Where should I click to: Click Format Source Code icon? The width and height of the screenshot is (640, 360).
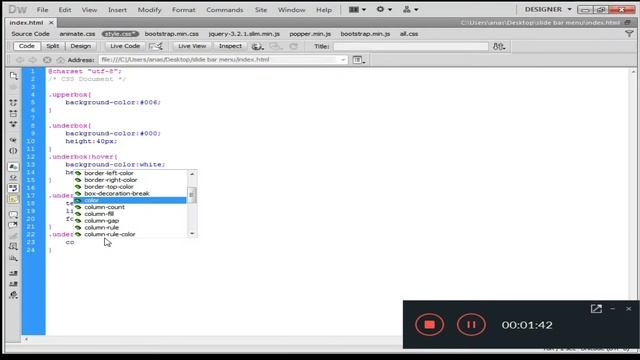(x=13, y=295)
